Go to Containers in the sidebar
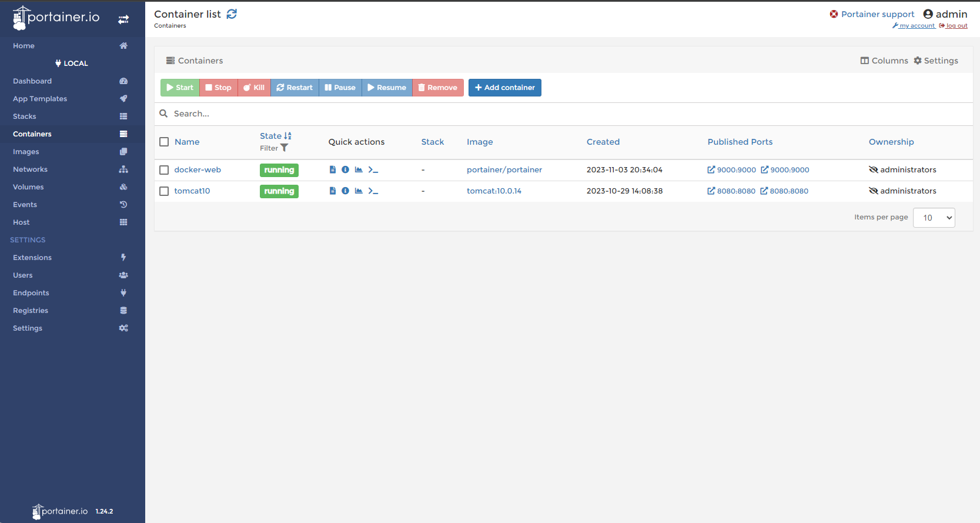 [72, 134]
